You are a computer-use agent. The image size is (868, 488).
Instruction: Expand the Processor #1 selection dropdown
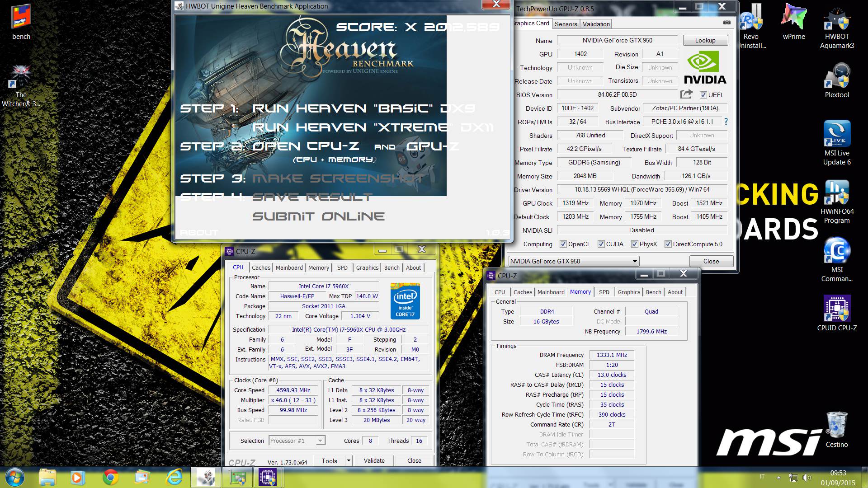[x=320, y=441]
